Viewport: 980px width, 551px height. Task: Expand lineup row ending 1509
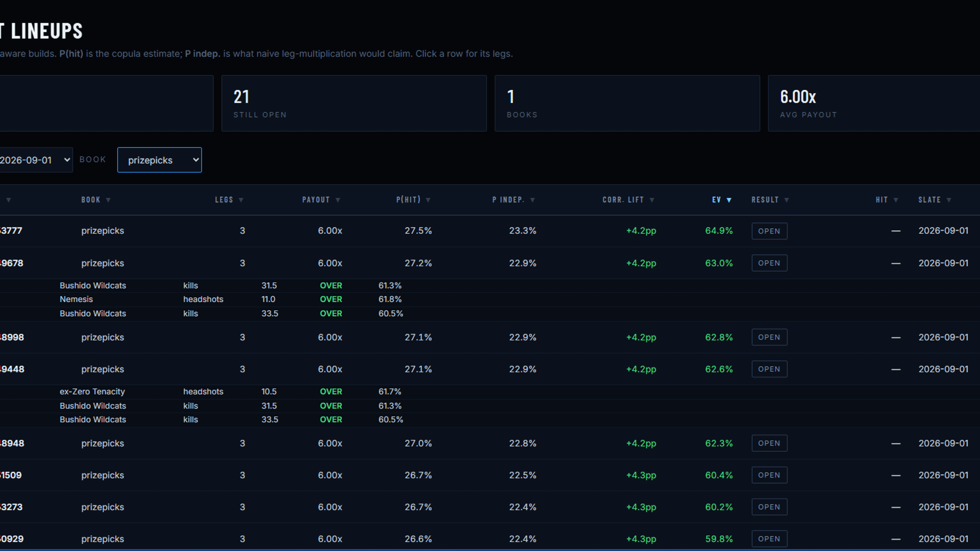[x=490, y=475]
